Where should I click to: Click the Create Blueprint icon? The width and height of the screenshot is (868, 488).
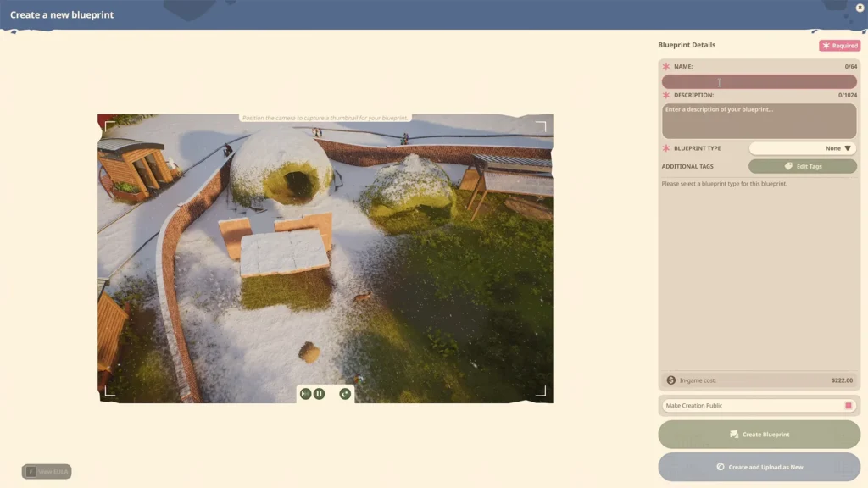[734, 435]
